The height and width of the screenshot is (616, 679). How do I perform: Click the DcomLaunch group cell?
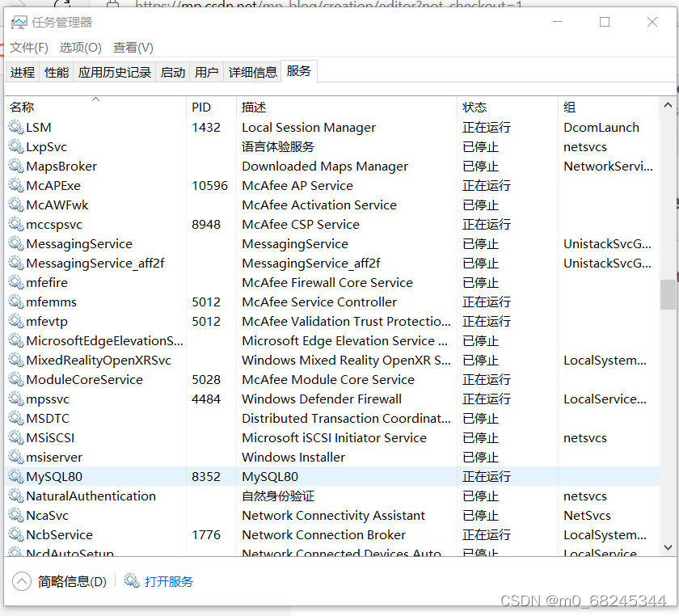(x=601, y=128)
